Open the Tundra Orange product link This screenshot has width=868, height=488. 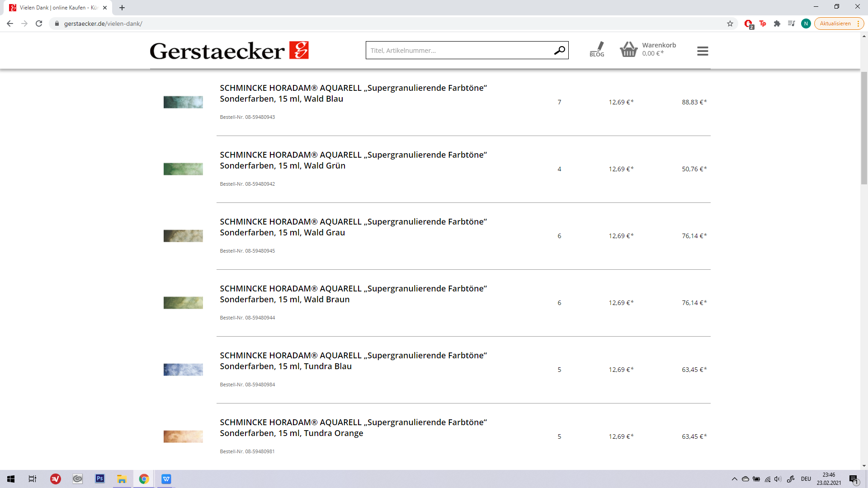[353, 427]
